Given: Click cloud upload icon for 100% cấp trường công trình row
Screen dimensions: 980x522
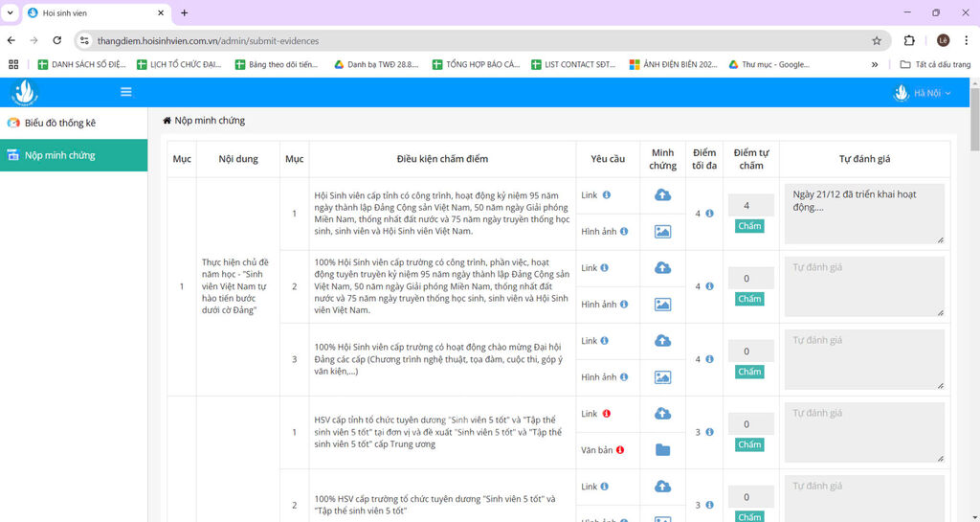Looking at the screenshot, I should point(662,268).
